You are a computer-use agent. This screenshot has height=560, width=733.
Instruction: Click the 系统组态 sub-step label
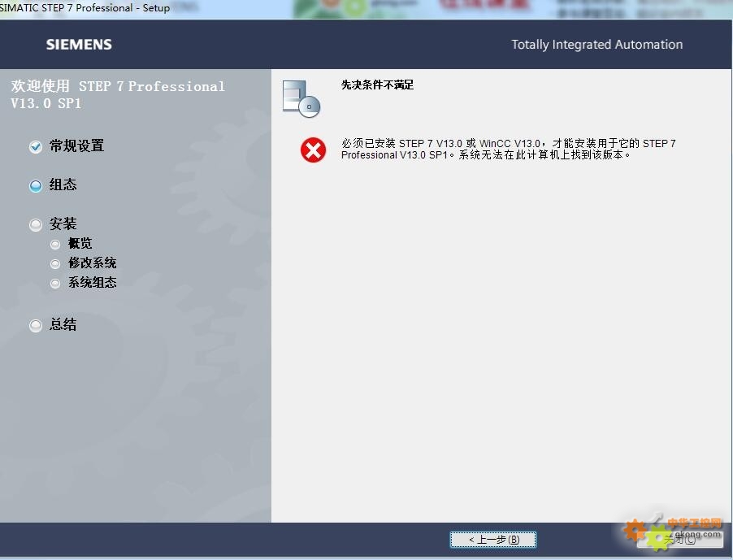pyautogui.click(x=92, y=282)
